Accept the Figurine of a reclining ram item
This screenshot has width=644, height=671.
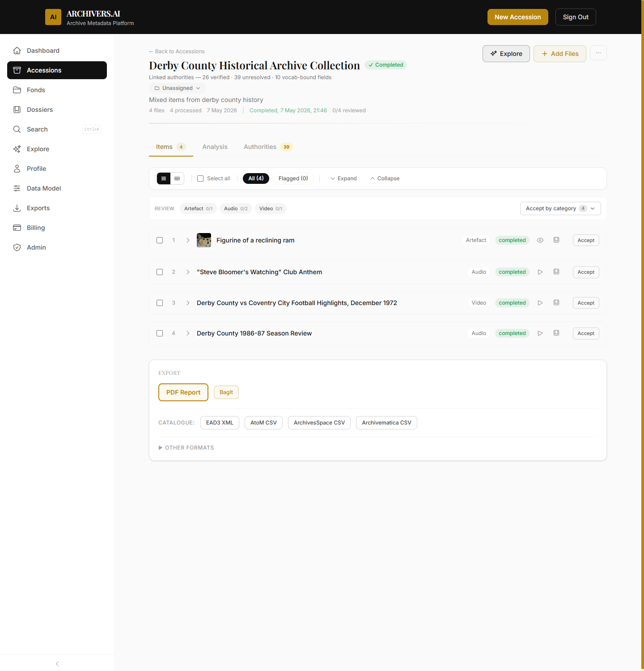tap(586, 240)
